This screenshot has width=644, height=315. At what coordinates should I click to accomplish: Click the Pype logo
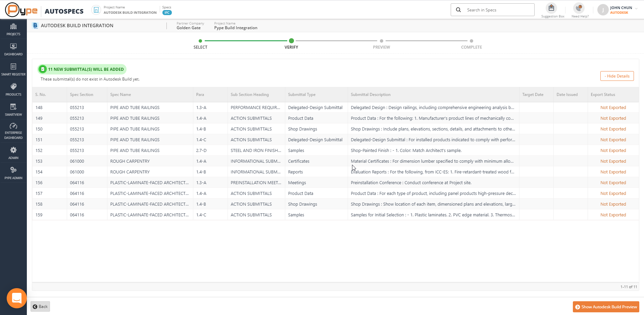pos(21,10)
